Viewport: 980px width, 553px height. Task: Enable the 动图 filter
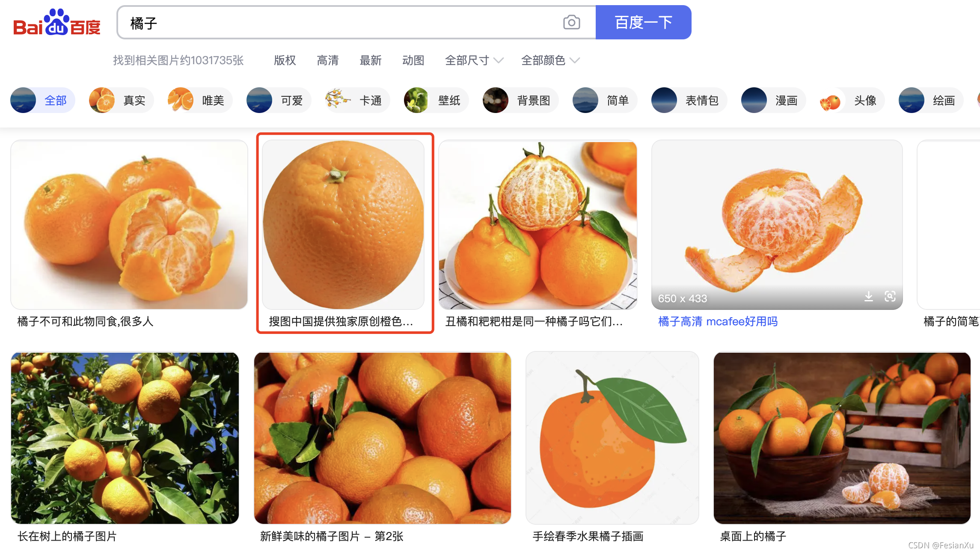413,60
